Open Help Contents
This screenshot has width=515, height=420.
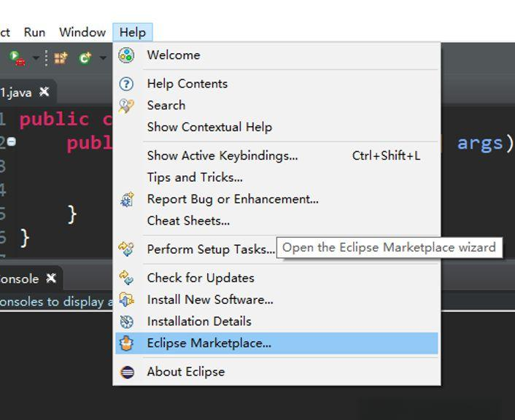276,84
